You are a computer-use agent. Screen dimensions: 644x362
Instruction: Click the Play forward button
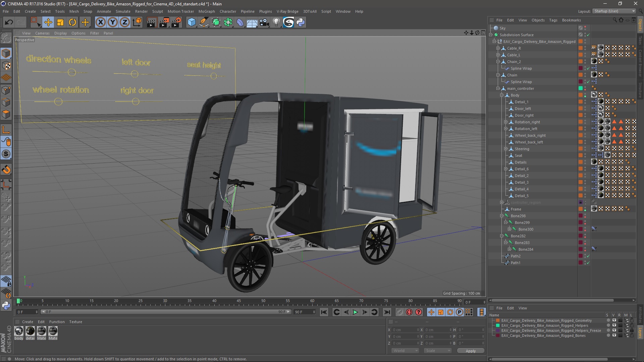click(x=355, y=312)
